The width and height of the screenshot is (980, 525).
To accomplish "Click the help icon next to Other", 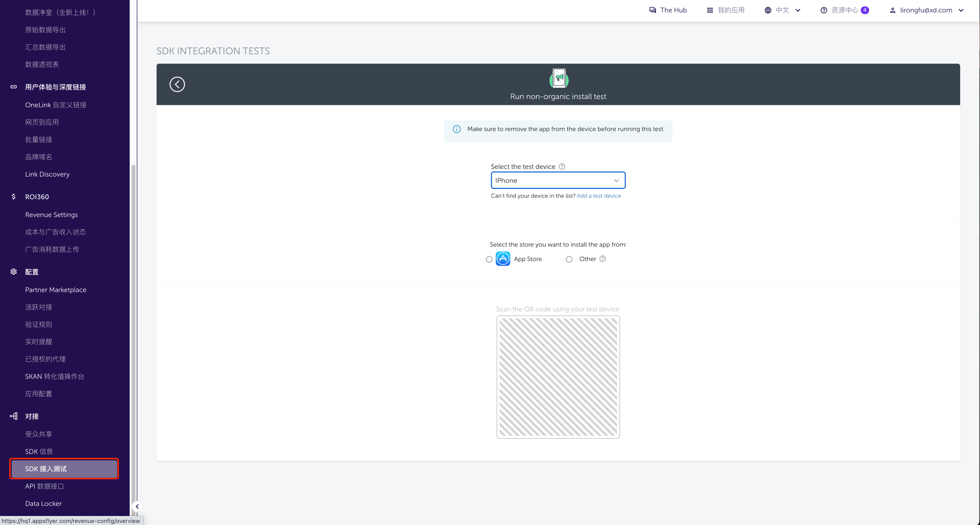I will (x=602, y=259).
